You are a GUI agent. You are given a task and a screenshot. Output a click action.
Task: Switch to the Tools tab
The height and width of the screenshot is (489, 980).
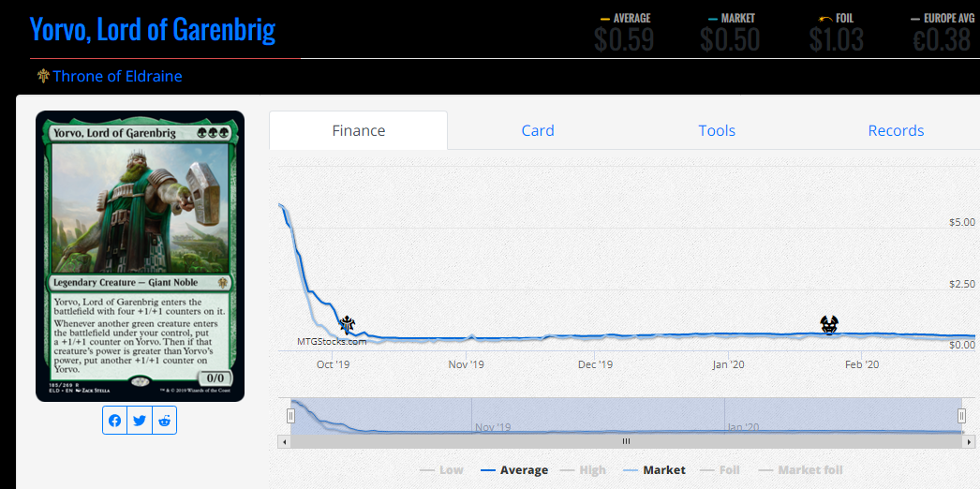click(x=717, y=130)
